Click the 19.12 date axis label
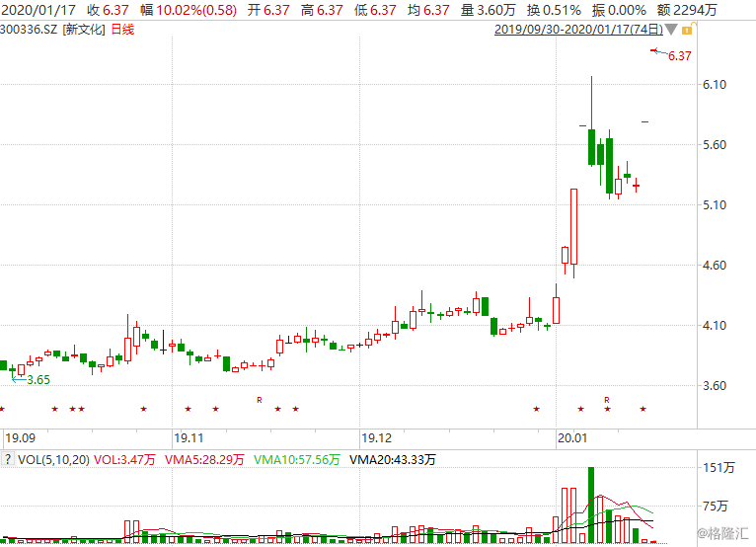 point(377,438)
